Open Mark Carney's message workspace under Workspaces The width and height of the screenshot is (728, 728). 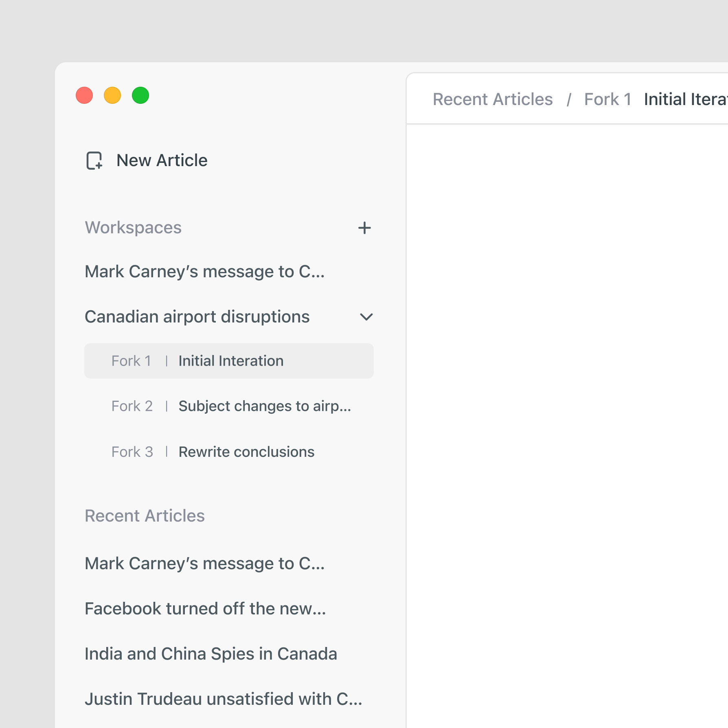(x=204, y=272)
